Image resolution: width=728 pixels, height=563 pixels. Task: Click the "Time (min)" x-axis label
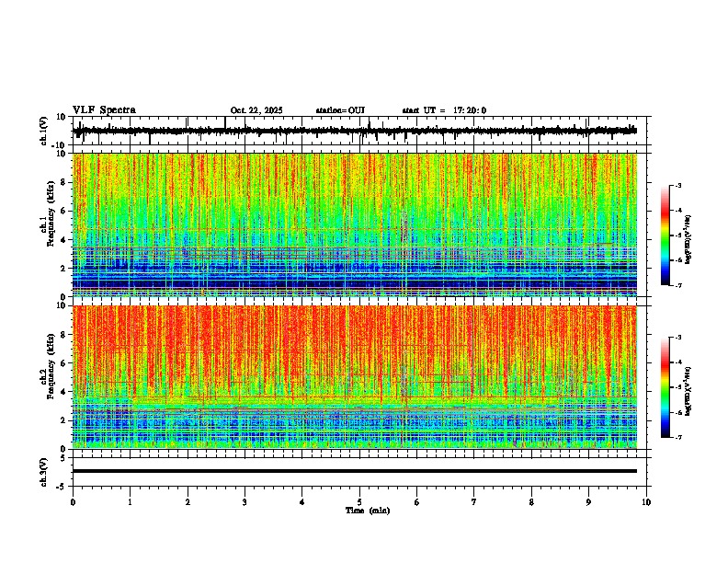[x=368, y=511]
